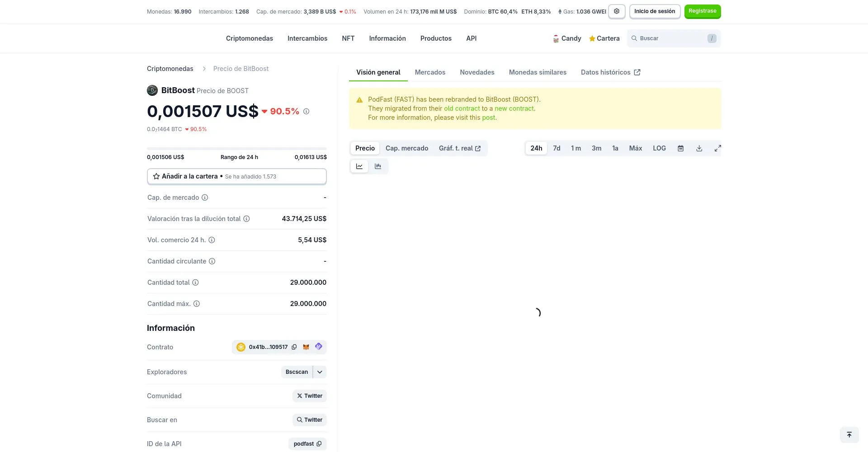Open Información navigation menu
The image size is (868, 452).
tap(387, 38)
